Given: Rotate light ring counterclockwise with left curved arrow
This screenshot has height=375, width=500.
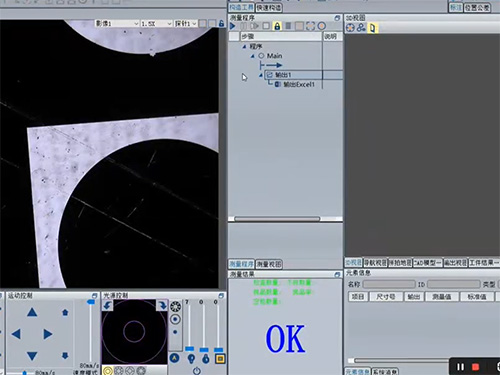Looking at the screenshot, I should (x=107, y=305).
